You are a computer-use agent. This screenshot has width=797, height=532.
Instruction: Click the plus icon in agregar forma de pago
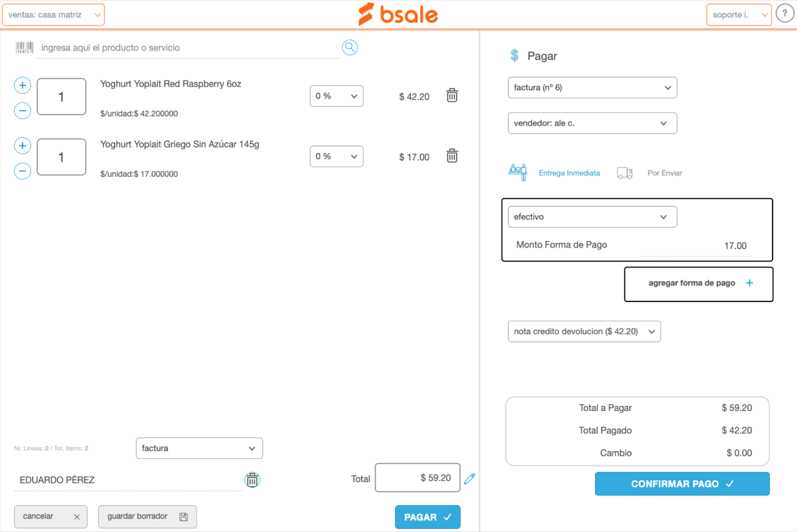(x=749, y=283)
